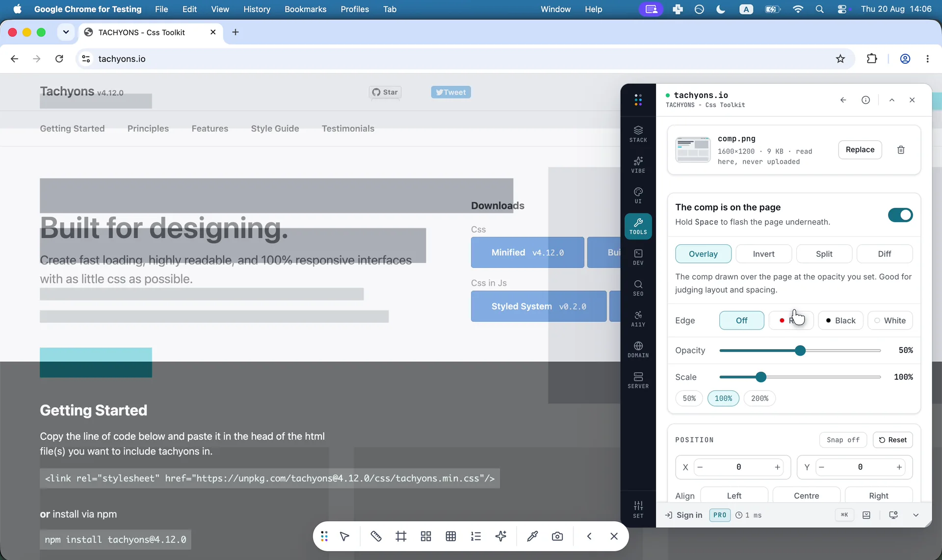Reset the comp position
This screenshot has height=560, width=942.
point(892,440)
